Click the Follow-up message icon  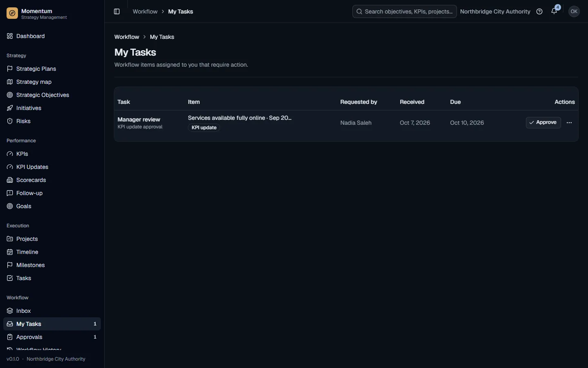[x=10, y=193]
